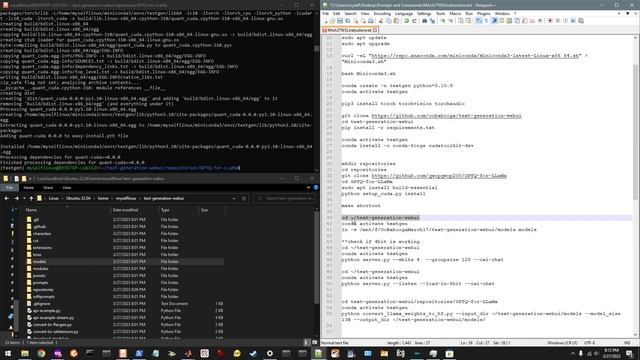Toggle the Function List panel
The height and width of the screenshot is (360, 640).
(524, 20)
